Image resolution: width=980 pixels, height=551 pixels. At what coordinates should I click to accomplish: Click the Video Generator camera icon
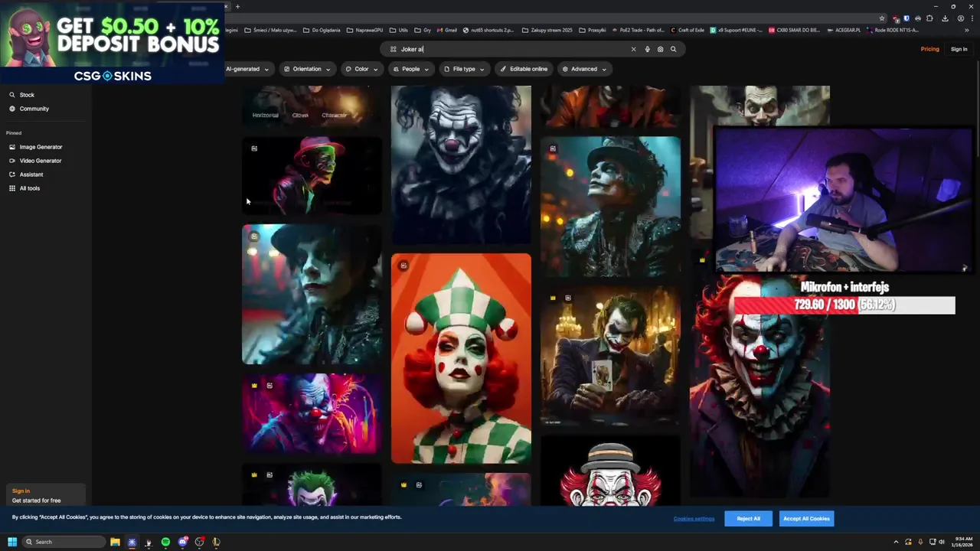pos(12,161)
